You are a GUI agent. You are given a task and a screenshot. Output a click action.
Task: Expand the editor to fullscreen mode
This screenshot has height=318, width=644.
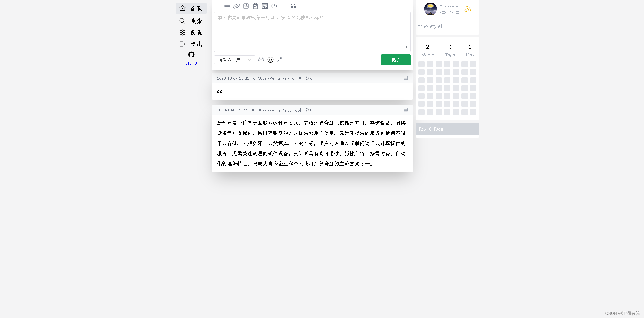[279, 60]
